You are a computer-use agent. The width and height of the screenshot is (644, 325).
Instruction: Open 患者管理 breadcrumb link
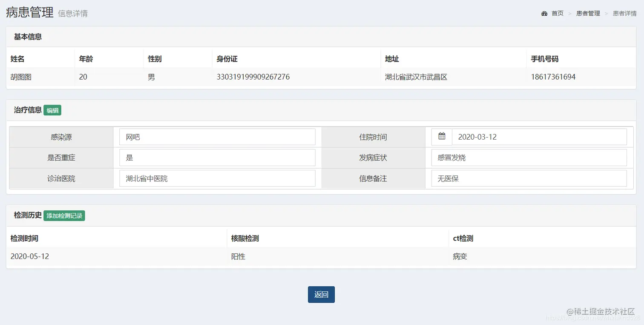(x=588, y=14)
